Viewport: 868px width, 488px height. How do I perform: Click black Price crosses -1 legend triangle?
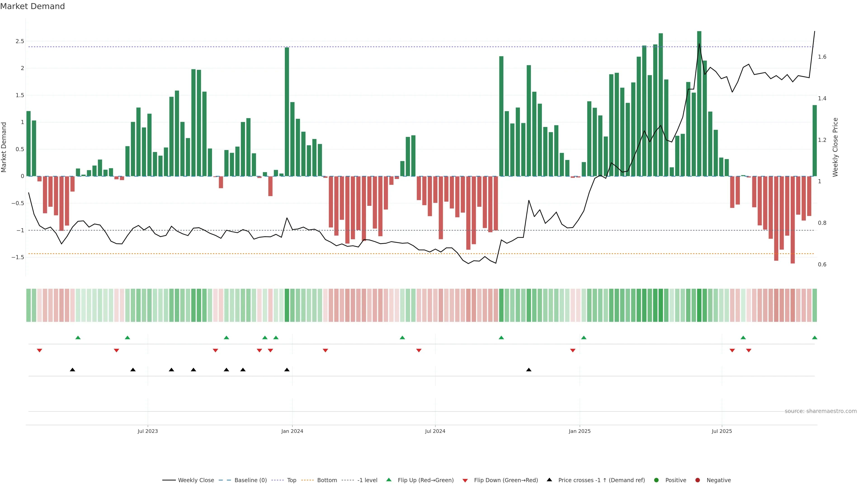click(x=549, y=480)
